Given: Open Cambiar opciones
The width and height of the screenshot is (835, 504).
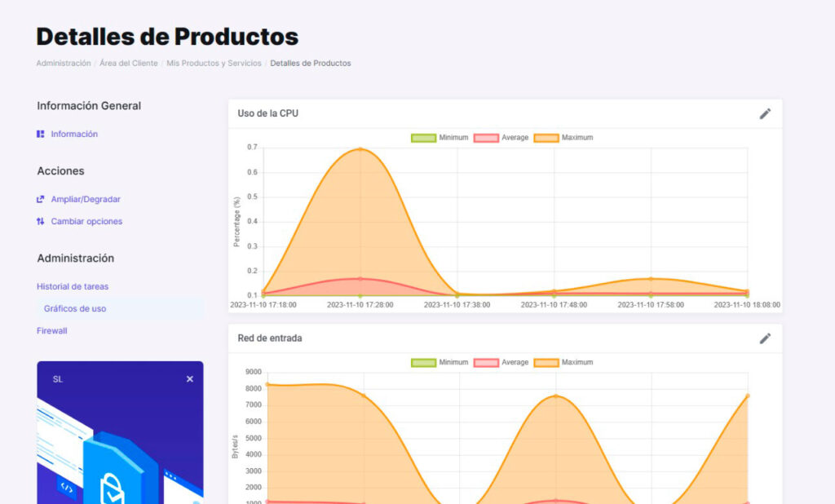Looking at the screenshot, I should coord(86,221).
